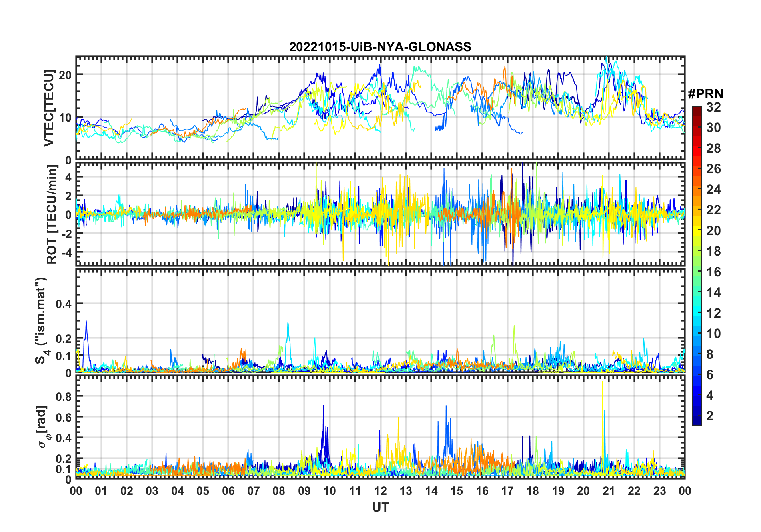
Task: Click the orange PRN 24 colorbar segment
Action: click(x=697, y=190)
